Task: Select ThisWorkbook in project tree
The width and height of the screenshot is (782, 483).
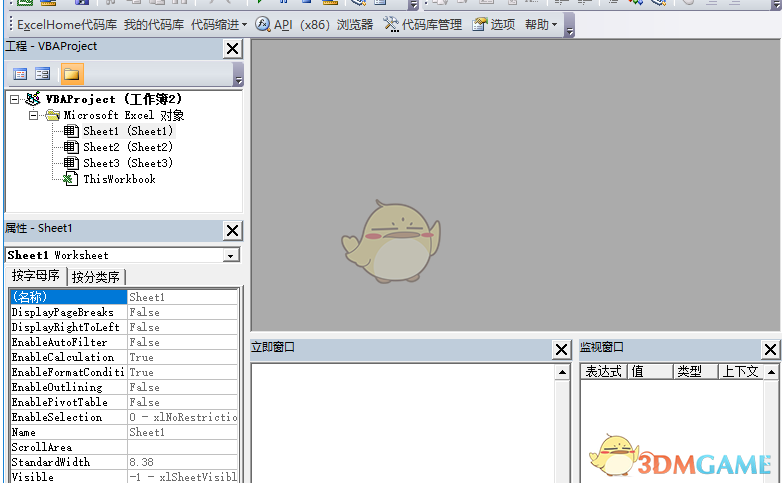Action: (x=119, y=179)
